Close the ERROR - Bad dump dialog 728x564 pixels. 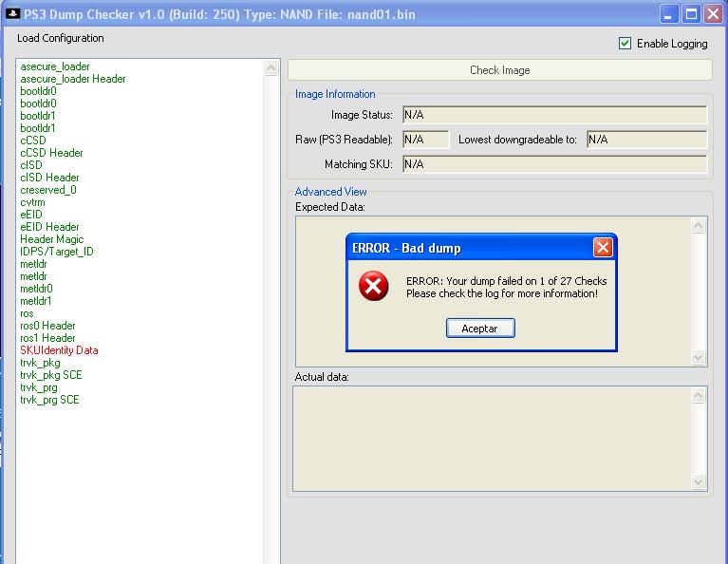(x=603, y=248)
